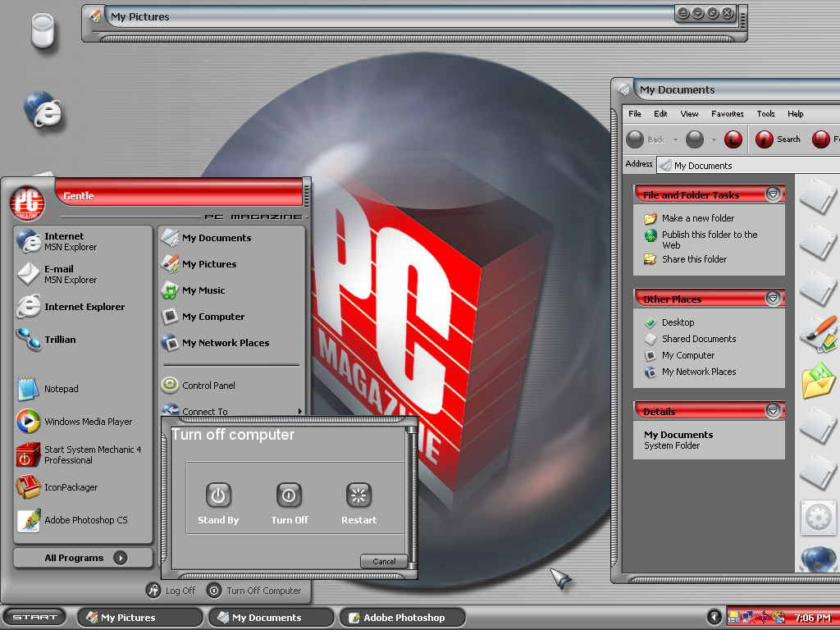Screen dimensions: 840x630
Task: Launch IconPackager from Start menu
Action: pos(83,487)
